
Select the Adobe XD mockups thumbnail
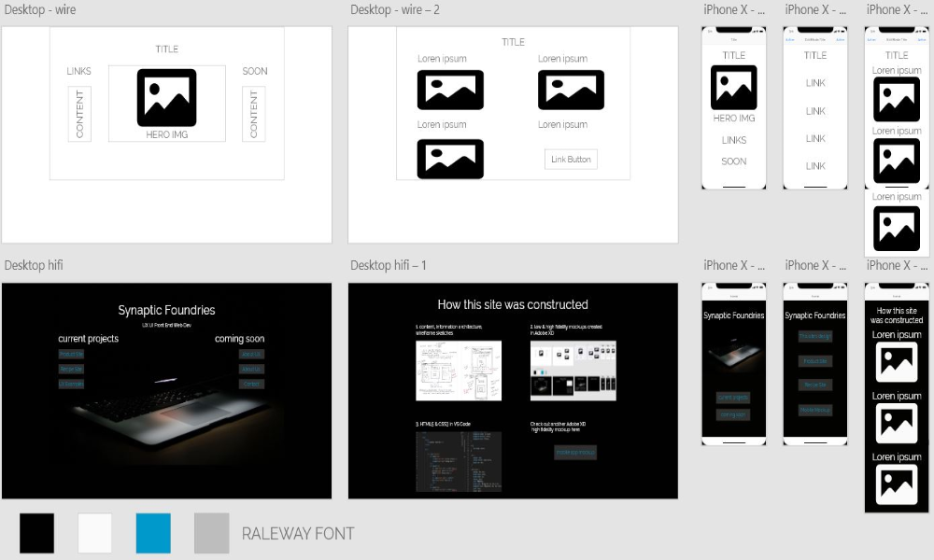point(573,371)
